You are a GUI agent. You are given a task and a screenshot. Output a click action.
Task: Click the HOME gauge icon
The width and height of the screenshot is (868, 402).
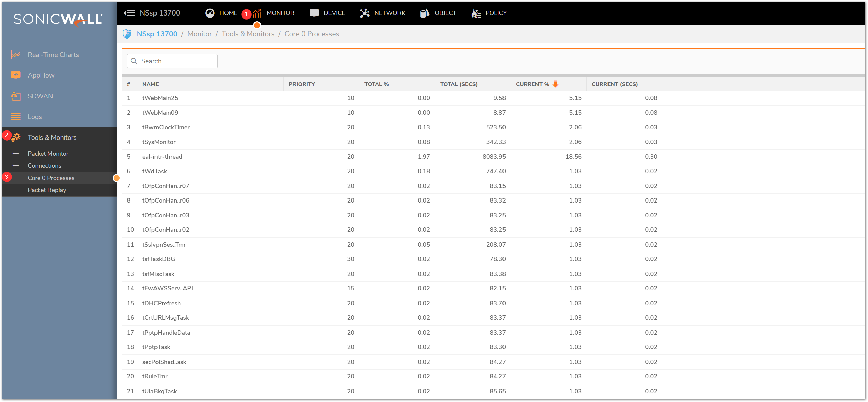210,13
